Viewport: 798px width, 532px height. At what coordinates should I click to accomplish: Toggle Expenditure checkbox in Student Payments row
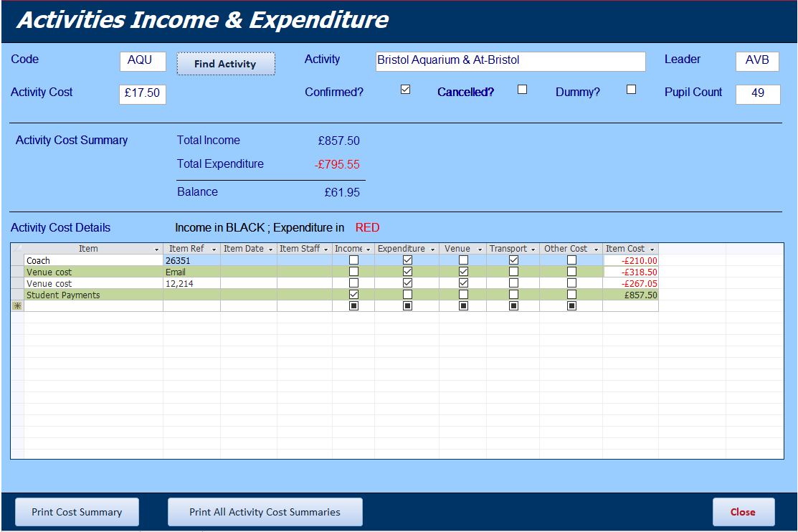click(x=407, y=294)
